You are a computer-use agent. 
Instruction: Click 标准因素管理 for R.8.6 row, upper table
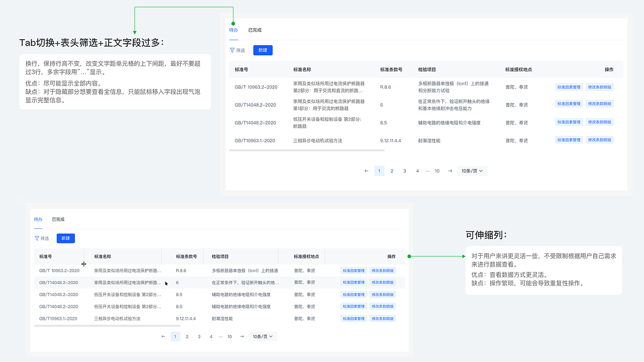click(569, 87)
